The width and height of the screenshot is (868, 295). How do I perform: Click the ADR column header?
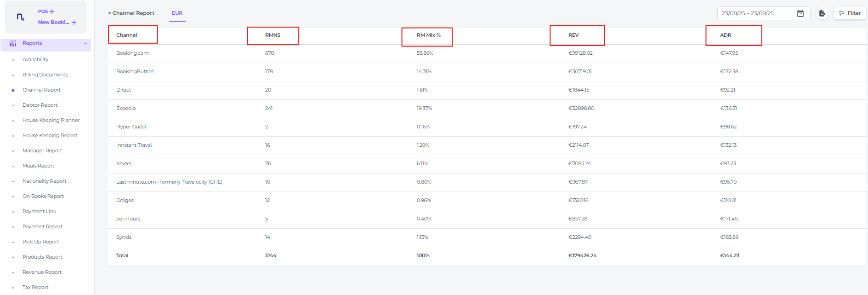pos(726,35)
